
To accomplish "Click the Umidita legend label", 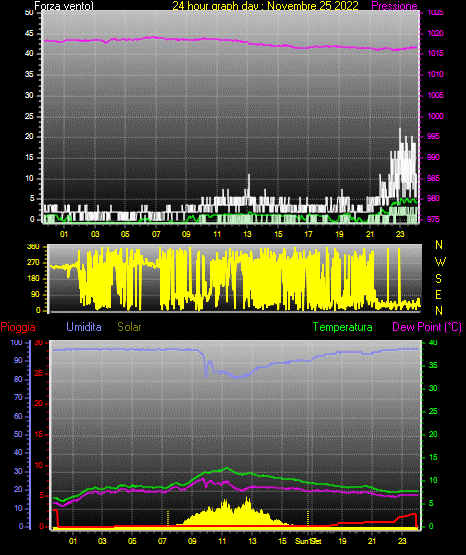I will pyautogui.click(x=84, y=327).
